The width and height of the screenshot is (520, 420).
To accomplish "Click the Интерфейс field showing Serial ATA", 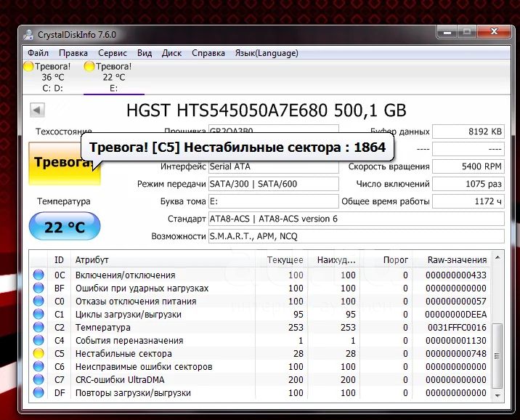I will tap(274, 166).
